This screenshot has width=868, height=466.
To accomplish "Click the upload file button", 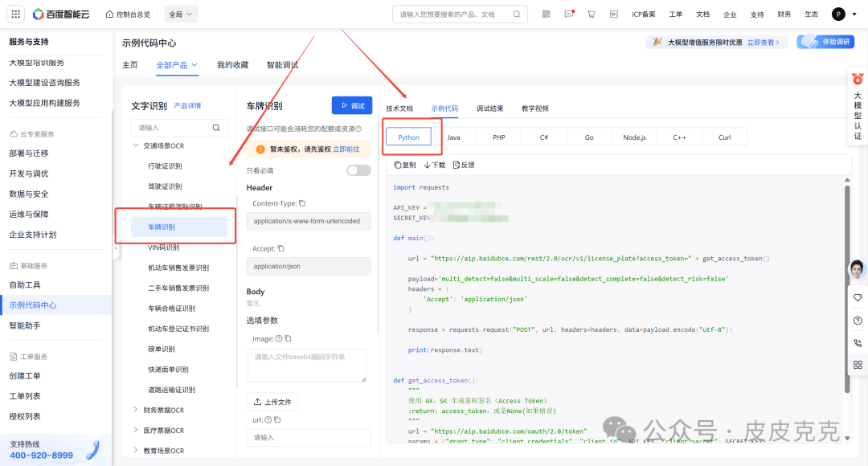I will [x=272, y=402].
